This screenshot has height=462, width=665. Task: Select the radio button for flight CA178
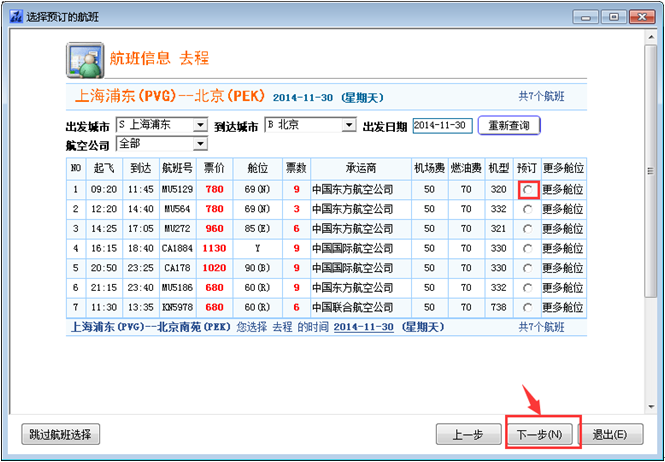[x=528, y=268]
